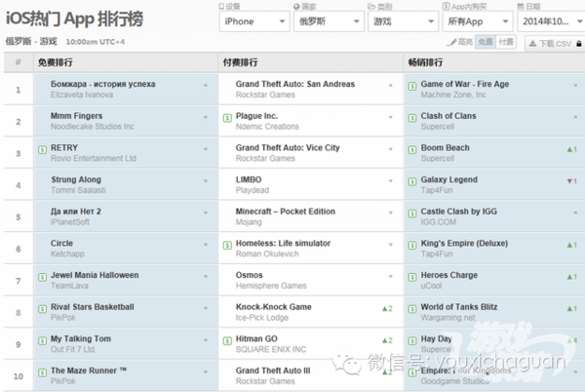This screenshot has width=585, height=392.
Task: Click publisher SQUARE ENIX INC
Action: pyautogui.click(x=270, y=349)
